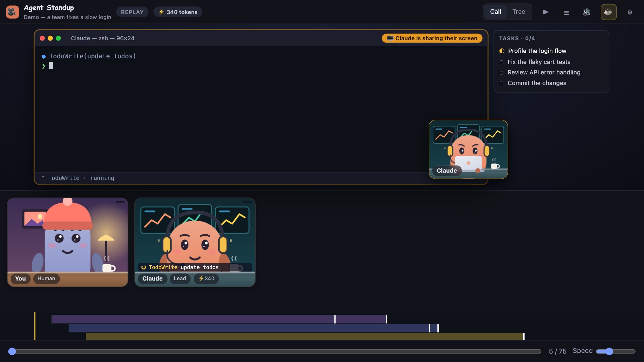The width and height of the screenshot is (644, 362).
Task: Click the TASKS 0/4 header
Action: (x=517, y=39)
